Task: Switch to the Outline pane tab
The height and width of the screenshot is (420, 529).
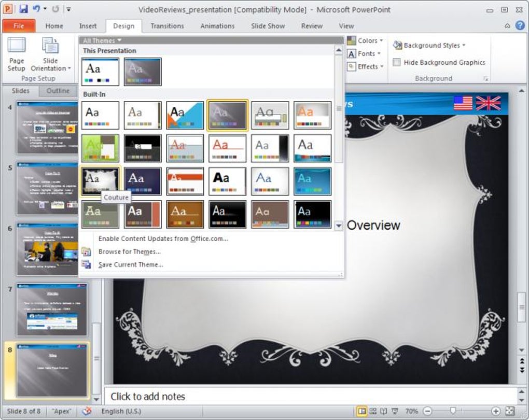Action: coord(58,91)
